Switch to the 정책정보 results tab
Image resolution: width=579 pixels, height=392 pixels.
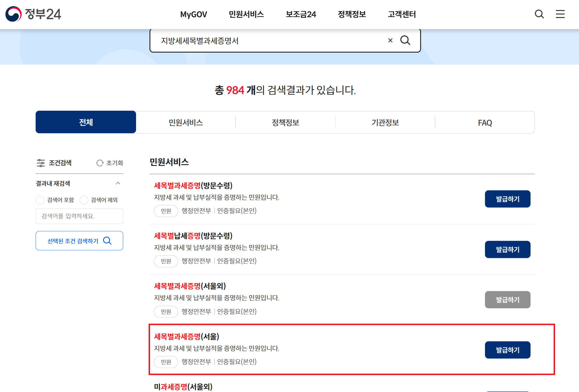285,122
